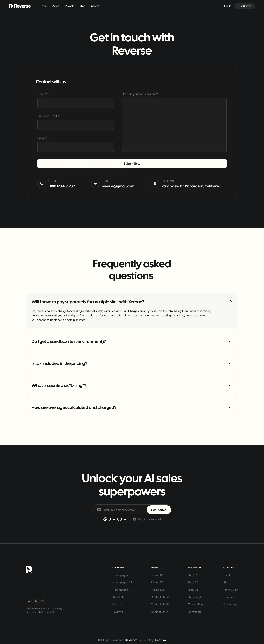This screenshot has width=264, height=644.
Task: Open the Projects nav menu item
Action: tap(69, 6)
